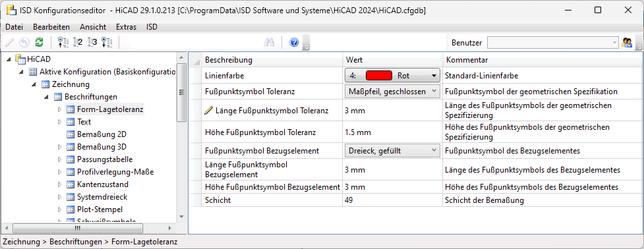Expand the Bemaßung 3D tree node

click(59, 147)
